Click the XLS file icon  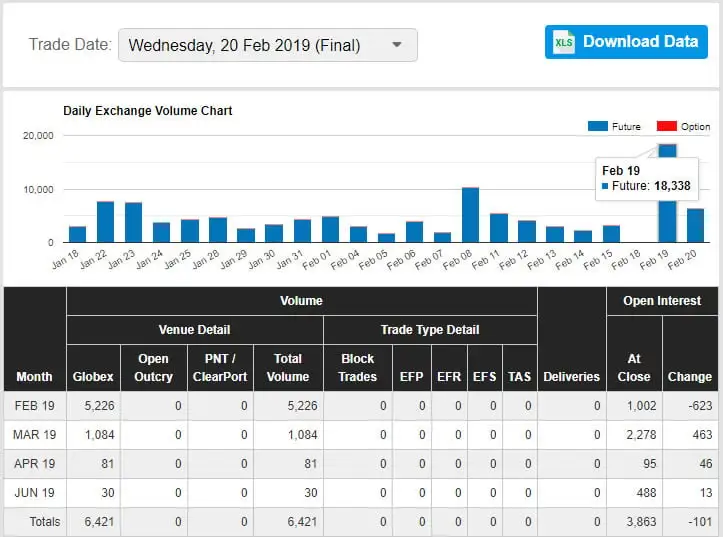pos(565,42)
